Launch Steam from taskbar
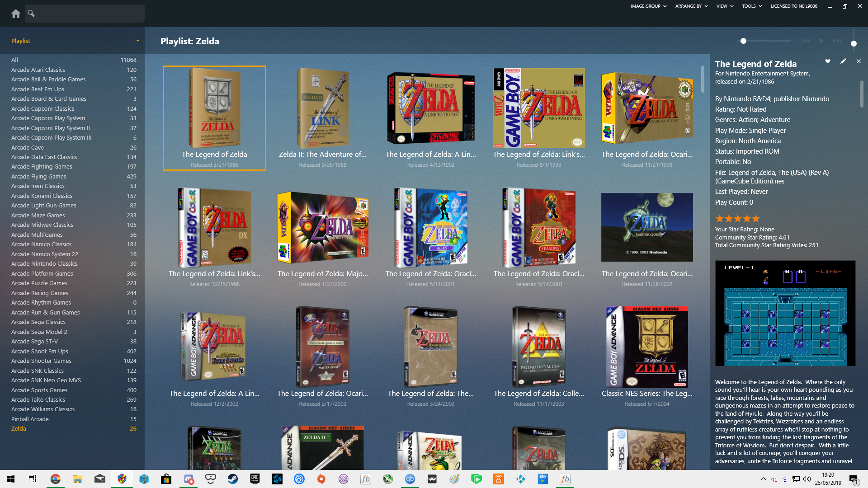Image resolution: width=868 pixels, height=488 pixels. [233, 479]
